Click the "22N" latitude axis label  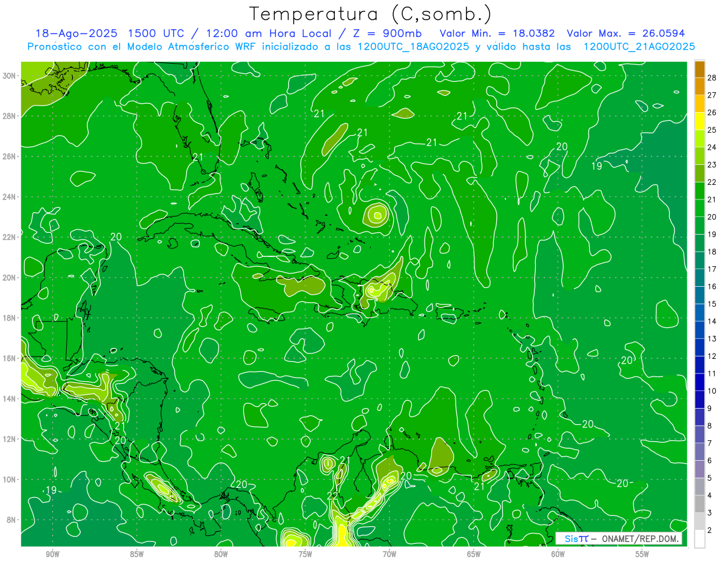point(9,237)
